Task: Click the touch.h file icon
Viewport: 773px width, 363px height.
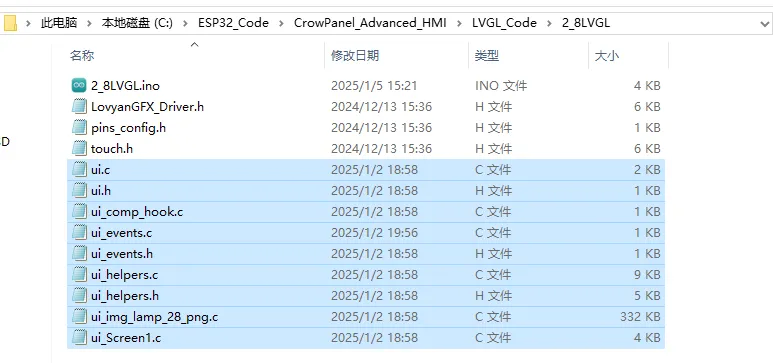Action: [79, 148]
